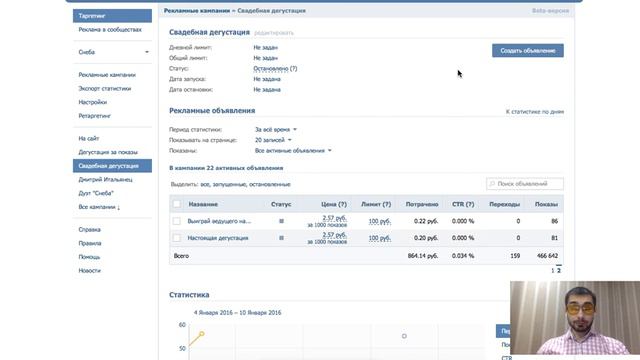Open Экспорт статистики page

click(x=105, y=88)
